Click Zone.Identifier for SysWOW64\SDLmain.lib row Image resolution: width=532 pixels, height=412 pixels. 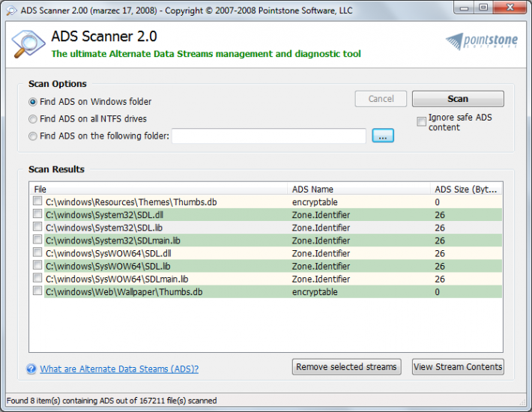pos(321,279)
